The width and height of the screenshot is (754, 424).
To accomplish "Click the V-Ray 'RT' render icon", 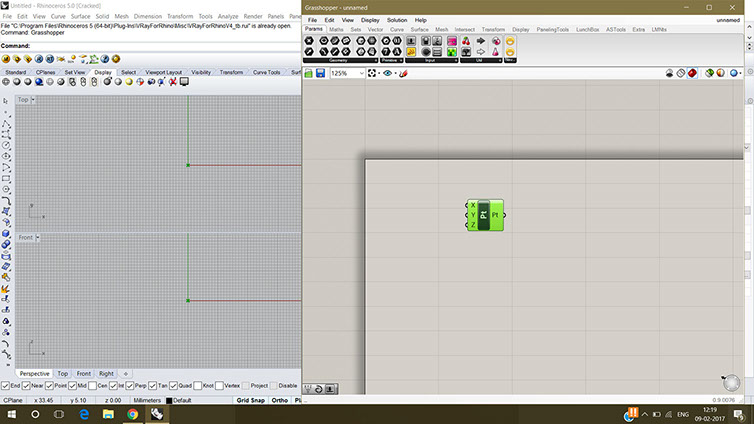I will pyautogui.click(x=50, y=59).
